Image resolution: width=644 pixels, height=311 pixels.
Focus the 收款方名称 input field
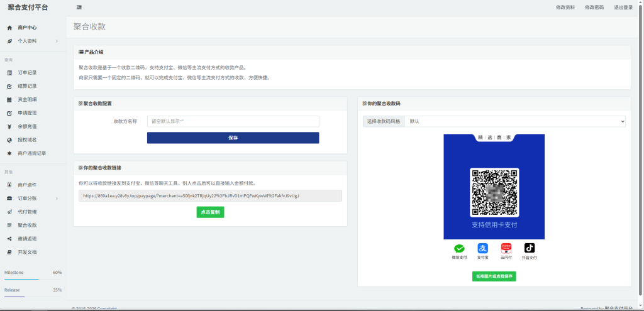[233, 121]
